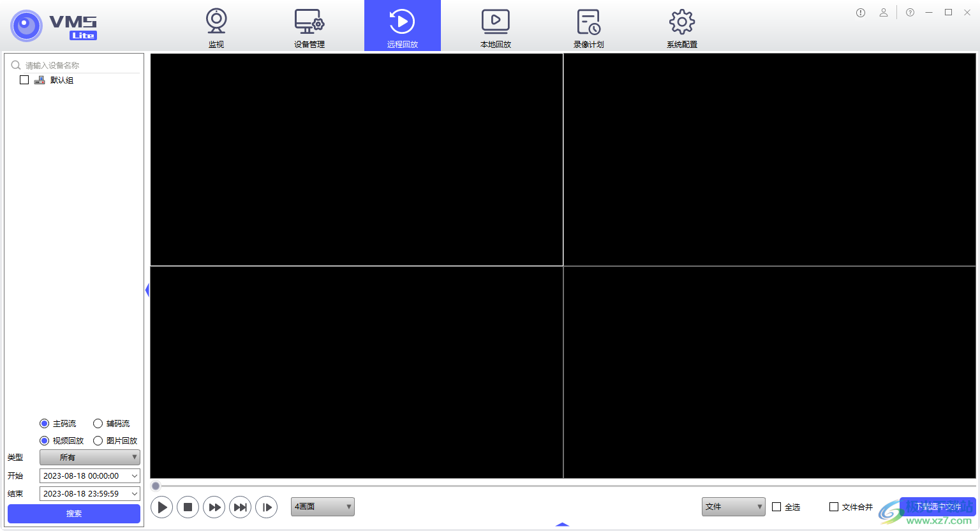Image resolution: width=980 pixels, height=531 pixels.
Task: Click the frame step button
Action: click(x=267, y=507)
